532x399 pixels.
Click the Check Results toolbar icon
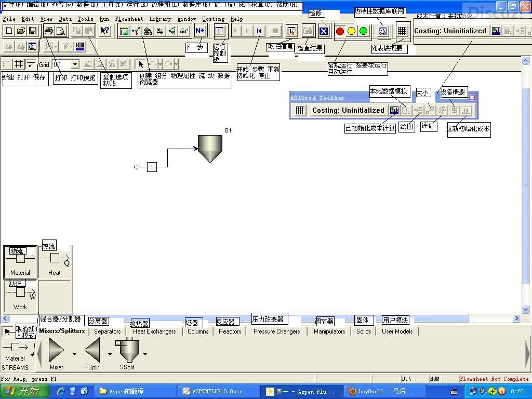click(x=308, y=31)
